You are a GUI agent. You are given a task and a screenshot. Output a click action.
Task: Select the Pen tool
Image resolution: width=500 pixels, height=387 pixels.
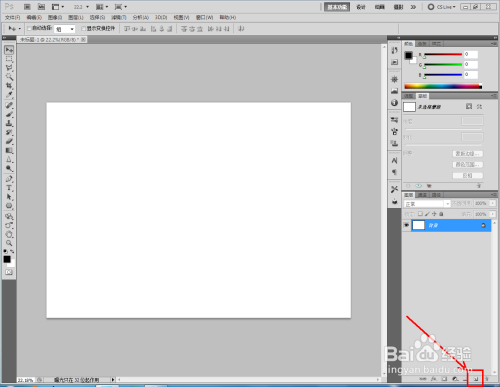coord(9,179)
